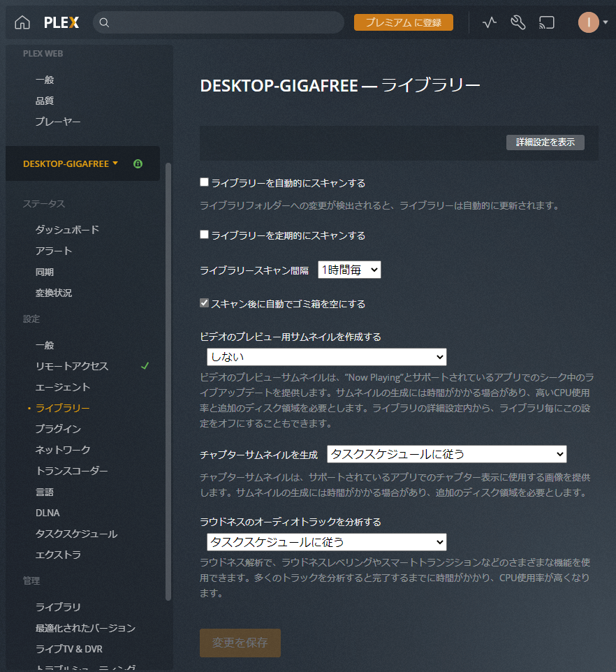Screen dimensions: 616x672
Task: Open プラグイン settings
Action: pyautogui.click(x=58, y=429)
